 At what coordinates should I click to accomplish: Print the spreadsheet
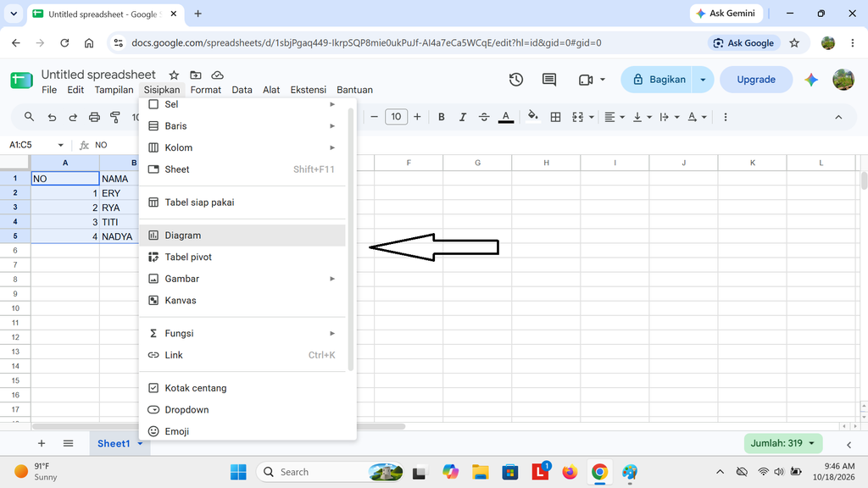point(94,117)
